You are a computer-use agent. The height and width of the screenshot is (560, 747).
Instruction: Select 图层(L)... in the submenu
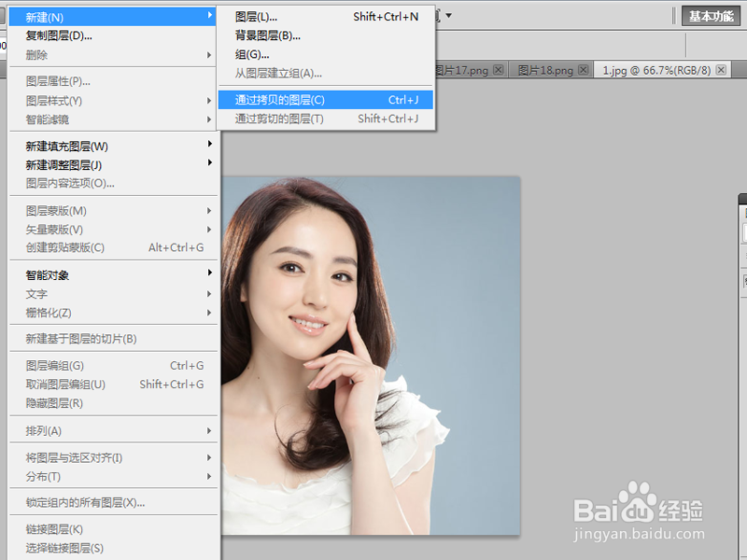pos(326,17)
